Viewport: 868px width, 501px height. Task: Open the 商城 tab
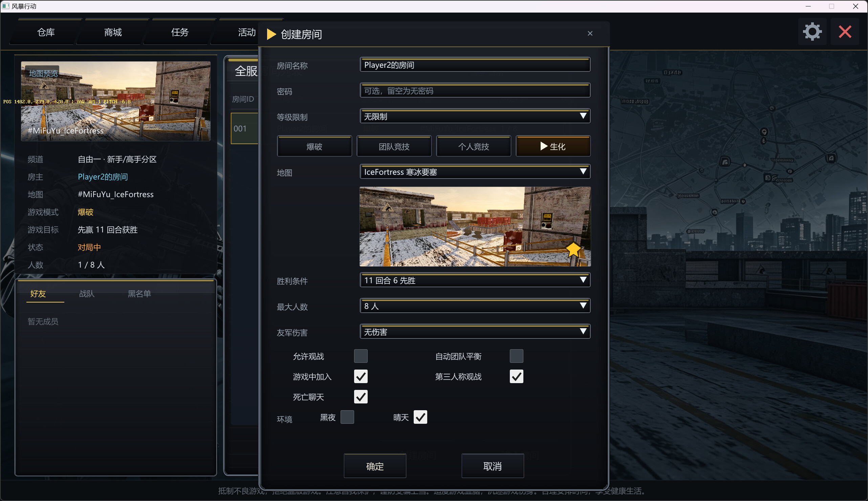[x=113, y=32]
